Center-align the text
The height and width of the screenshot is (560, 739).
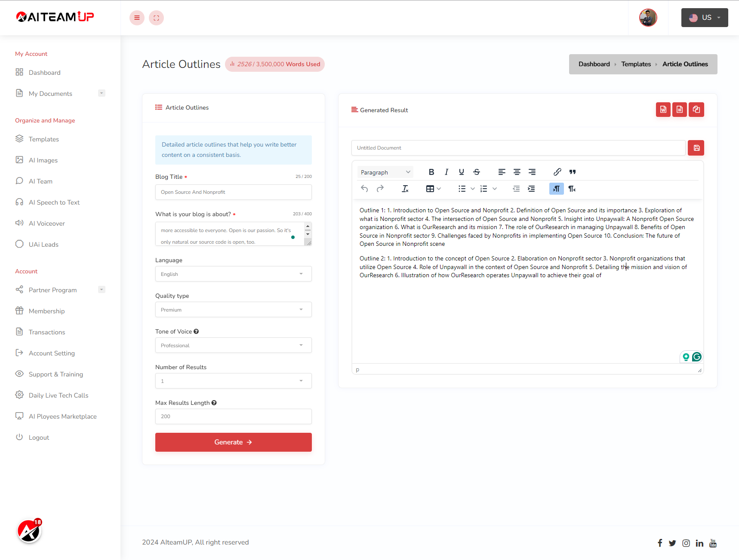pos(517,172)
